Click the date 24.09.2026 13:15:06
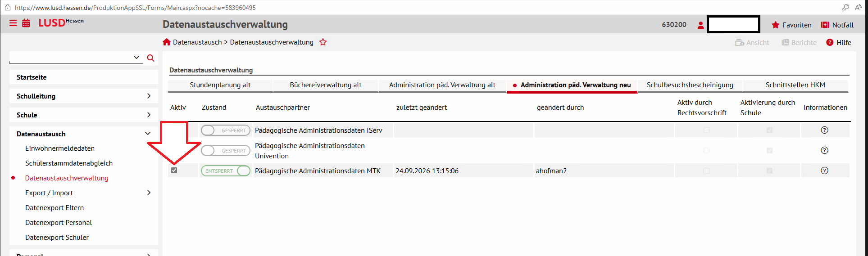 427,171
